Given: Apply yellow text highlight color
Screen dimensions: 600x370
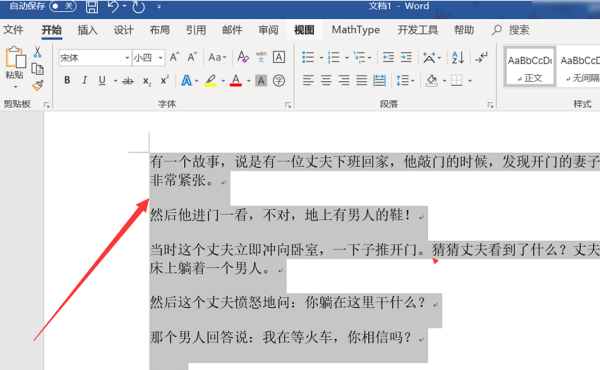Looking at the screenshot, I should 210,80.
